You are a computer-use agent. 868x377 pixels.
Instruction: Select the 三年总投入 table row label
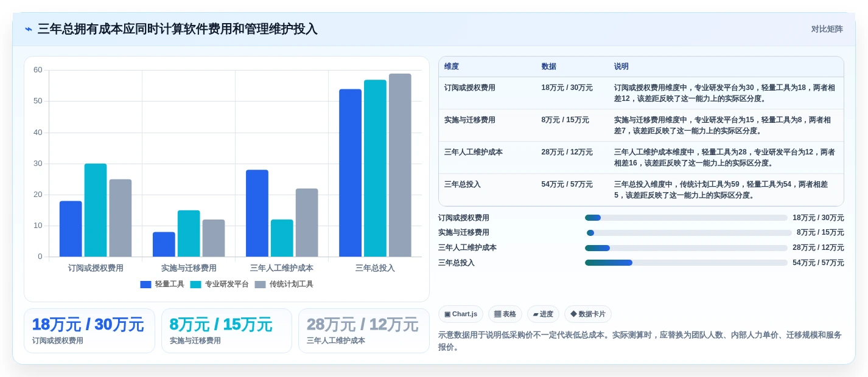pos(462,184)
